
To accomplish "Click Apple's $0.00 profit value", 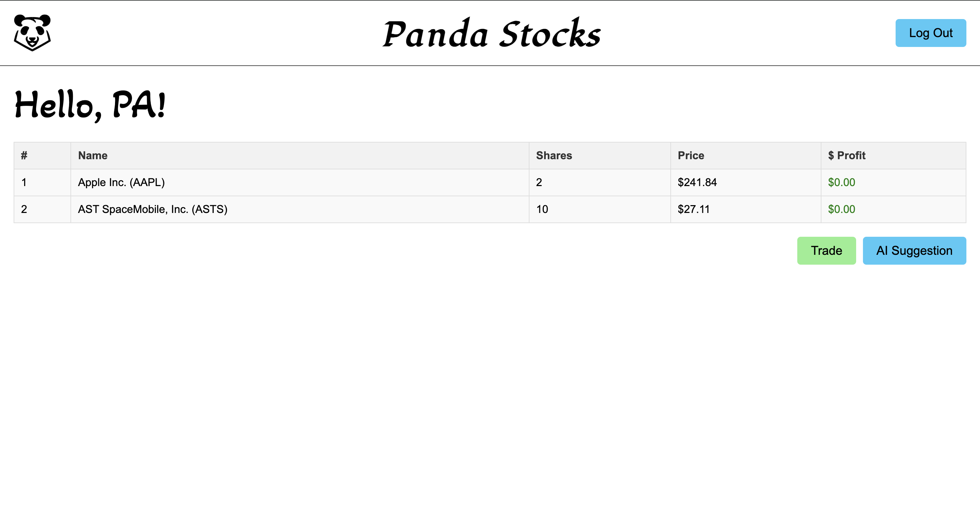I will point(842,182).
